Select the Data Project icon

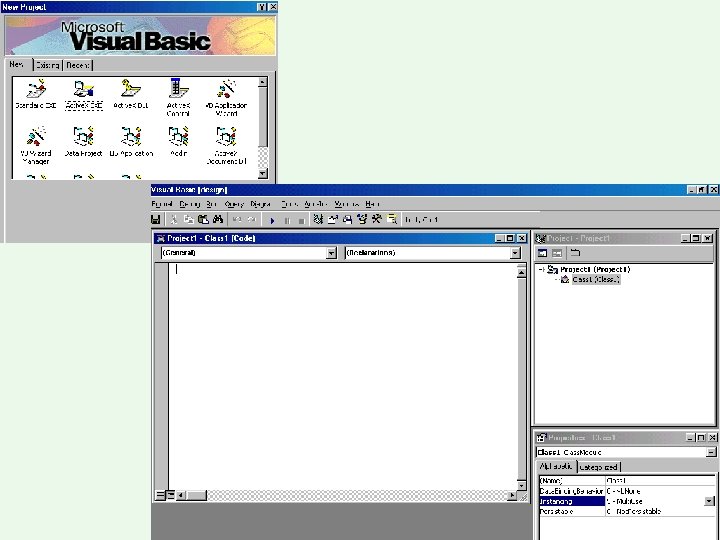pyautogui.click(x=84, y=141)
